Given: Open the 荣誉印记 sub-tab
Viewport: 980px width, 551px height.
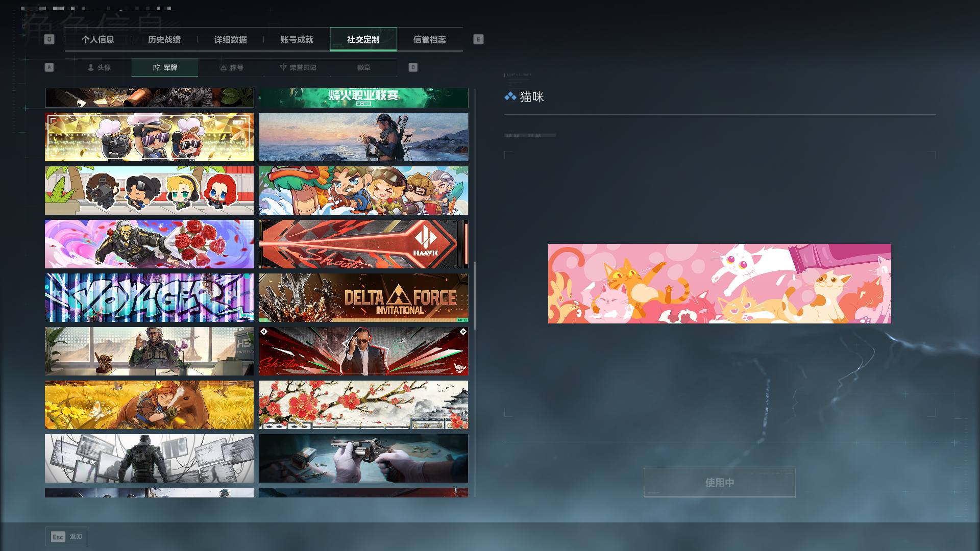Looking at the screenshot, I should (x=298, y=67).
